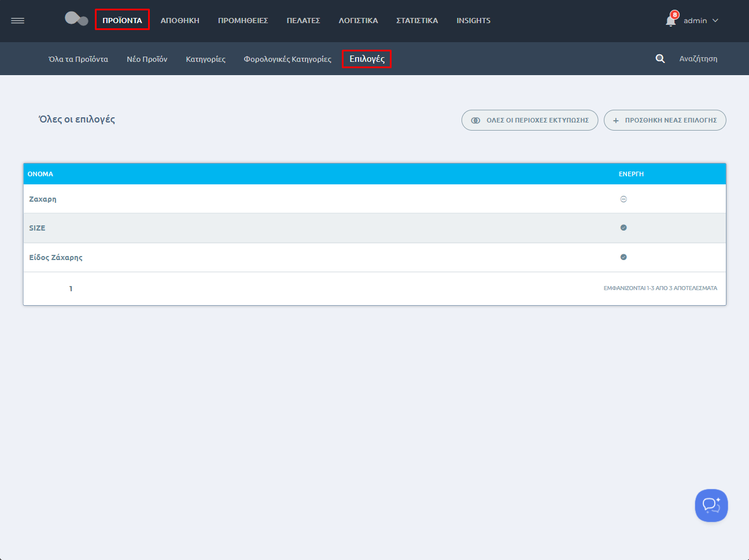749x560 pixels.
Task: Open the Είδος Ζάχαρης option row
Action: (x=375, y=258)
